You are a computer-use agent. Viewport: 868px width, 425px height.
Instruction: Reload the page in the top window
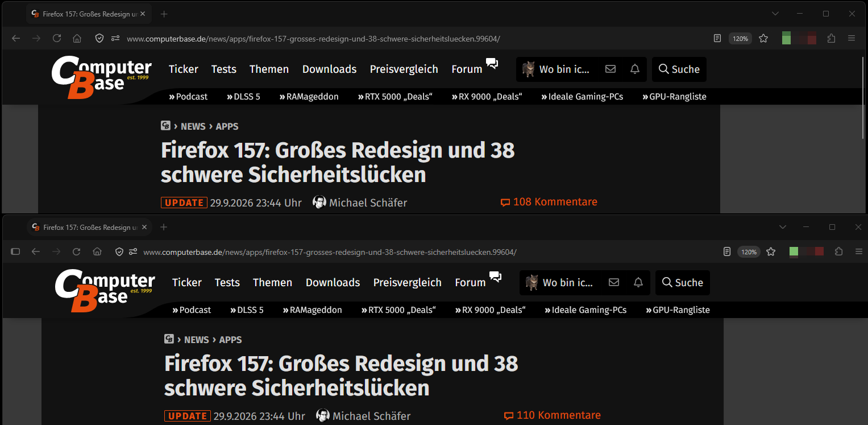point(57,38)
